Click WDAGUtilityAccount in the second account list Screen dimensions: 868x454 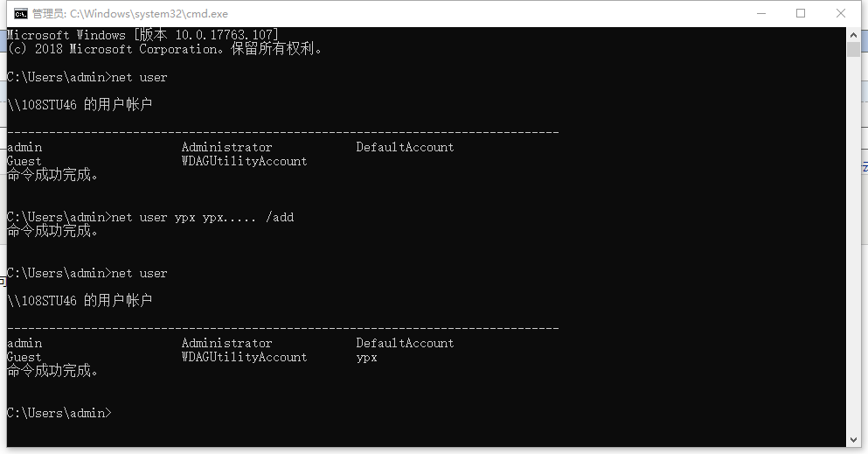coord(244,357)
